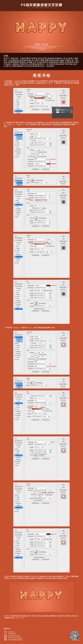Click 缩放 scale slider in Pattern Overlay dialog
This screenshot has width=83, height=644.
(x=39, y=499)
